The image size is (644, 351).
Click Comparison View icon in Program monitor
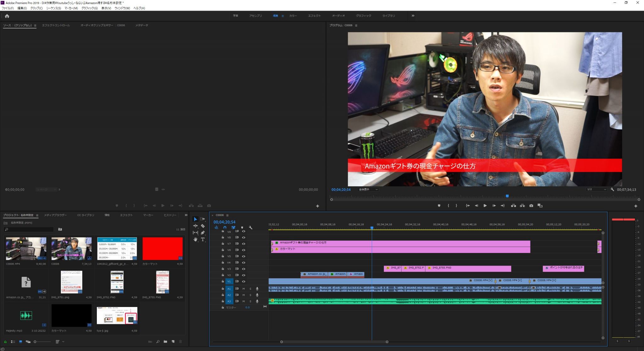click(x=540, y=206)
